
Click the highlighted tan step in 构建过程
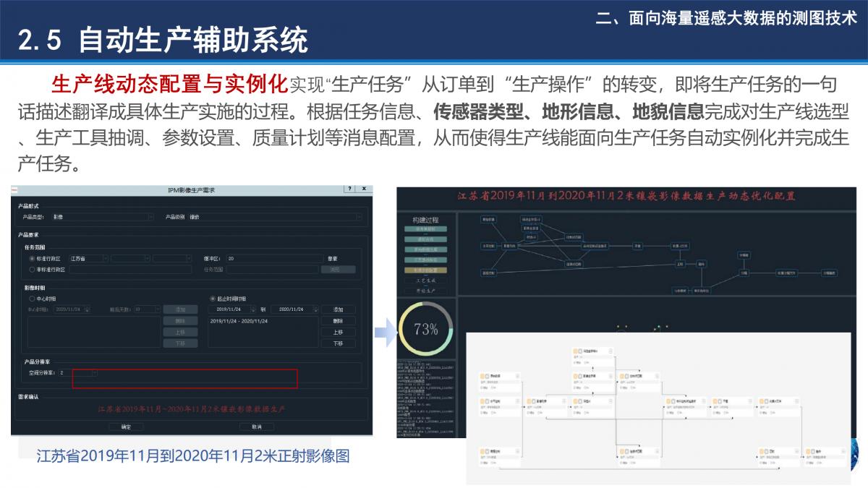[425, 270]
